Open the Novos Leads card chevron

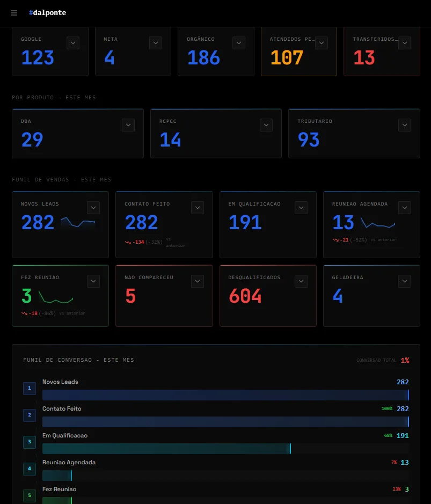tap(93, 208)
